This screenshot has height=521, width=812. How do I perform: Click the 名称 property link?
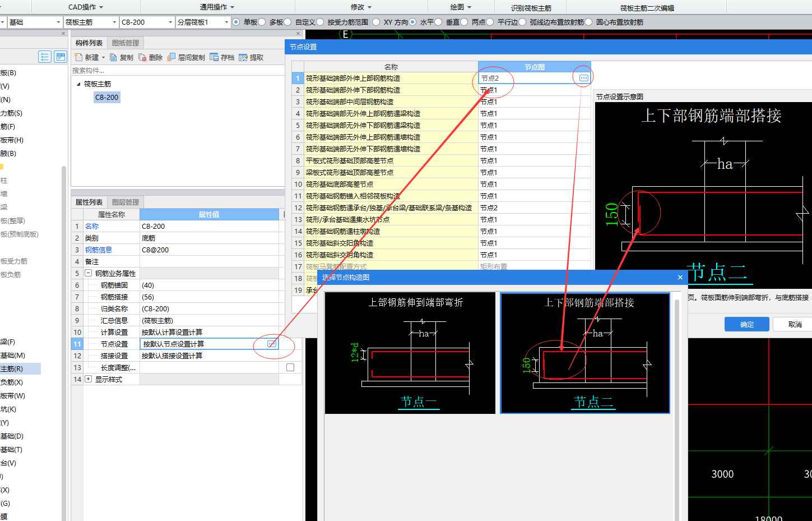(92, 226)
